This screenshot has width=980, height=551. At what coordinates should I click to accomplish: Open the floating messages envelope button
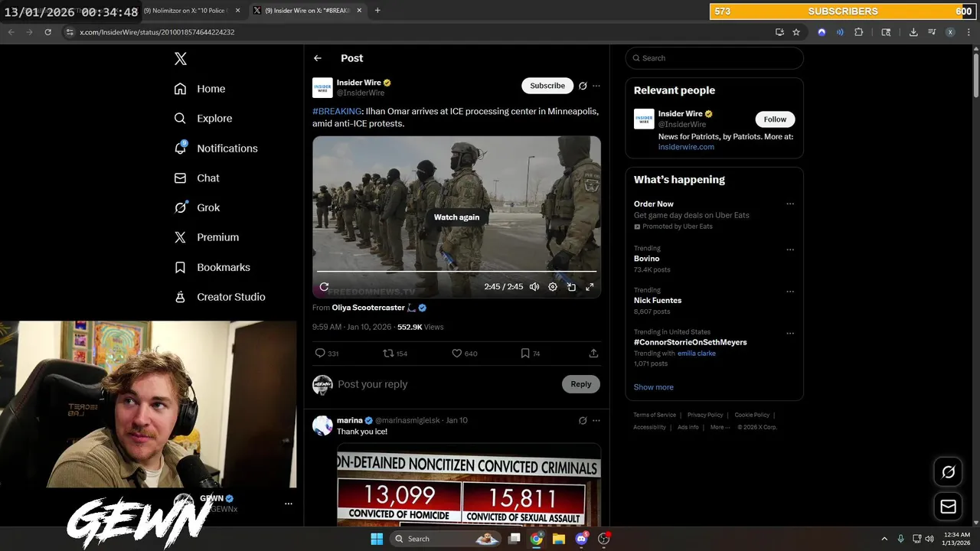pos(948,507)
